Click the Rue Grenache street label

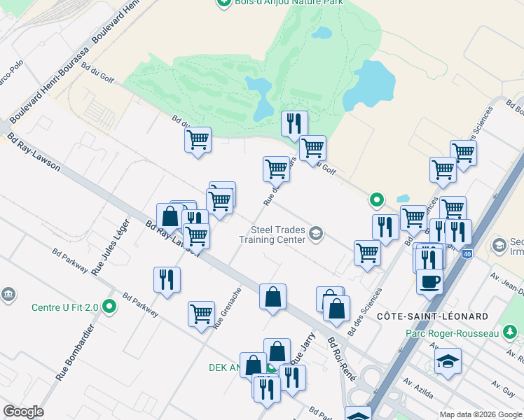pos(227,309)
